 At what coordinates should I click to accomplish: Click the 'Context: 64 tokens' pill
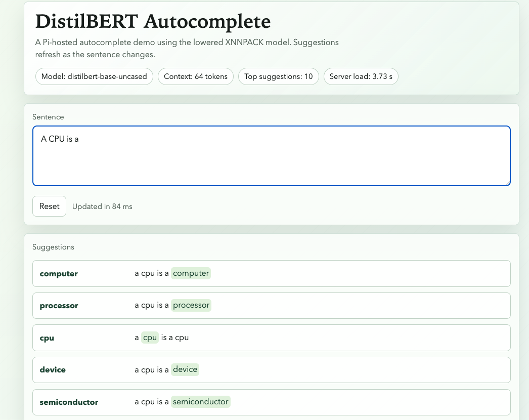(x=196, y=76)
